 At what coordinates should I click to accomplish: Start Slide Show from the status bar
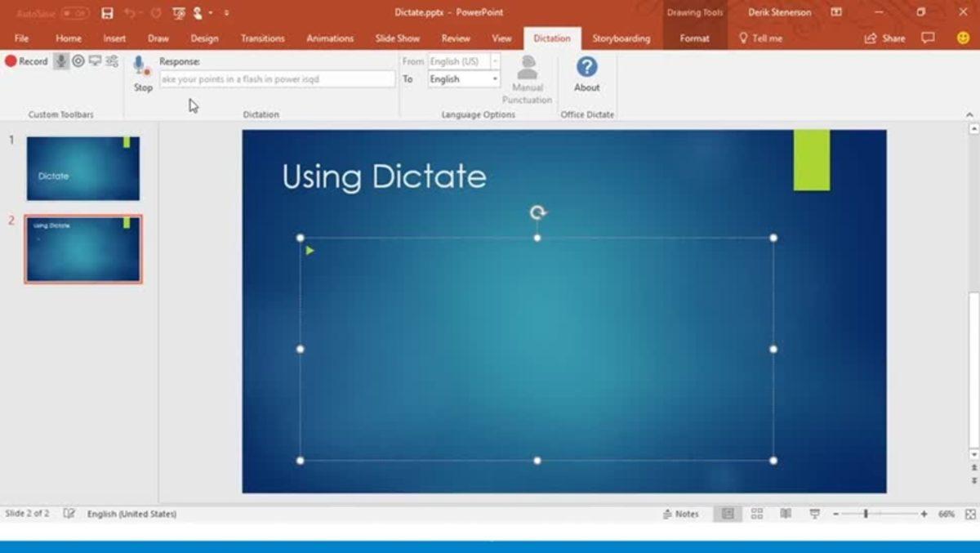pos(813,513)
